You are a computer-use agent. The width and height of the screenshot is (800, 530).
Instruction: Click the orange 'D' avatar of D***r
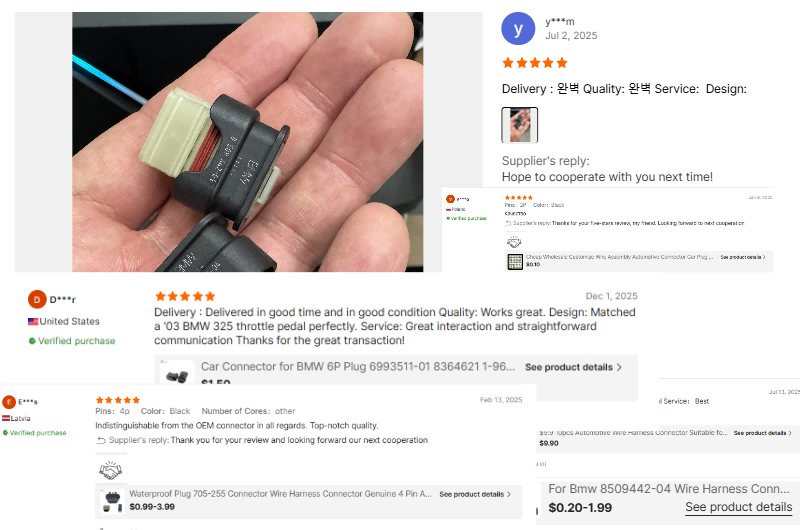[37, 299]
